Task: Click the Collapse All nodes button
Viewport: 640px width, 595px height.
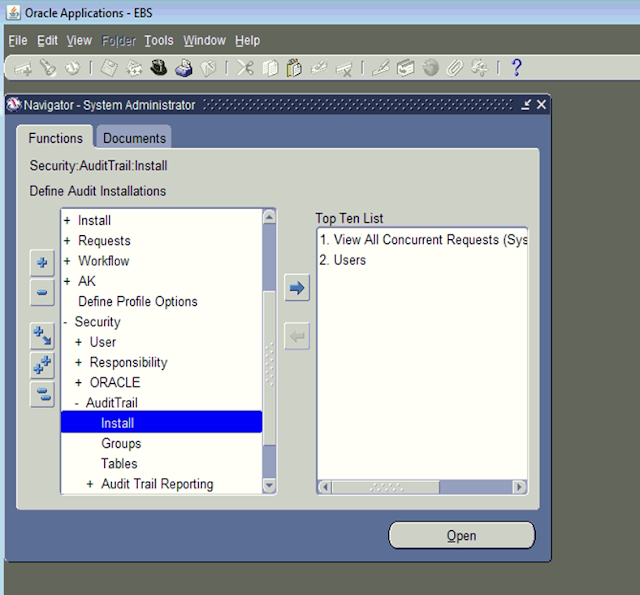Action: [42, 394]
